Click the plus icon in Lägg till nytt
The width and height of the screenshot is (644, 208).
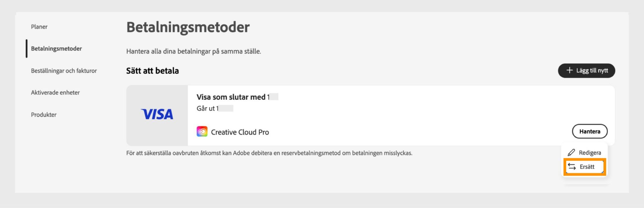click(570, 70)
